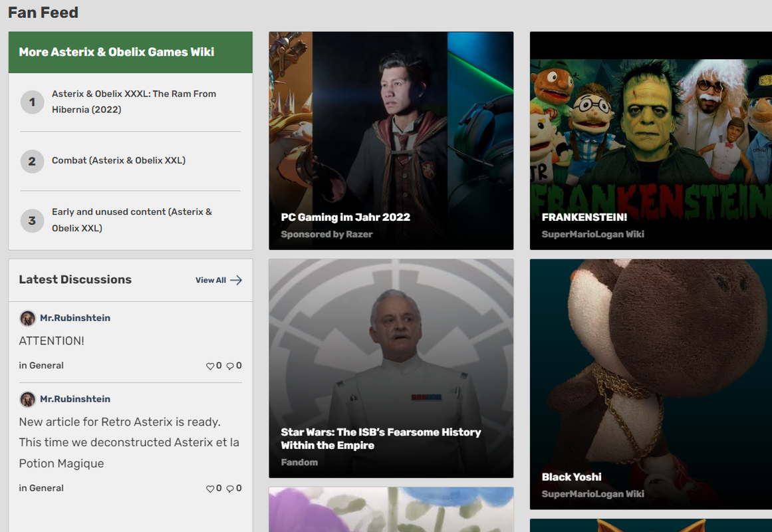Open the ATTENTION! discussion post
Viewport: 772px width, 532px height.
click(x=51, y=341)
